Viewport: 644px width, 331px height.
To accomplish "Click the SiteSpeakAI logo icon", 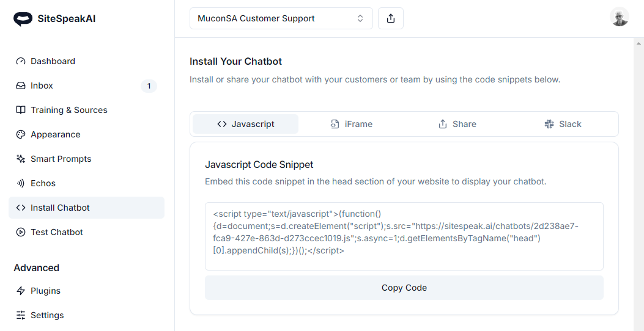I will pos(23,19).
